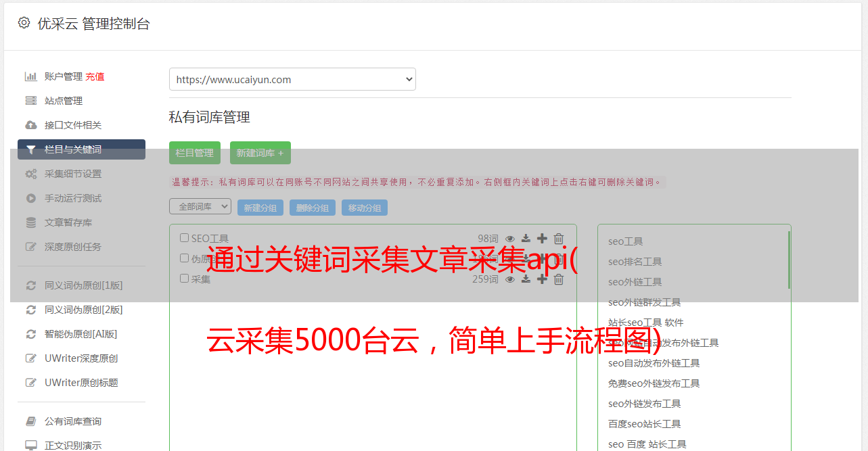This screenshot has width=868, height=451.
Task: Click the 新建分组 button
Action: click(x=260, y=208)
